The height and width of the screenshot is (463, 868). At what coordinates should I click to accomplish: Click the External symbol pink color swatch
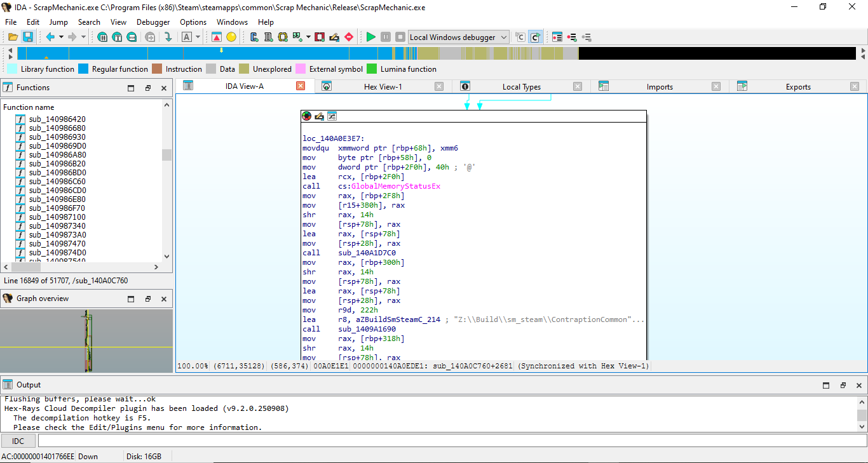click(301, 69)
